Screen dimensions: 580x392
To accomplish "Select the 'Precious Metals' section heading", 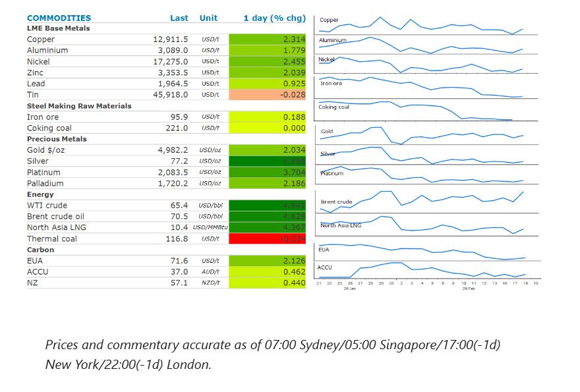I will click(57, 139).
